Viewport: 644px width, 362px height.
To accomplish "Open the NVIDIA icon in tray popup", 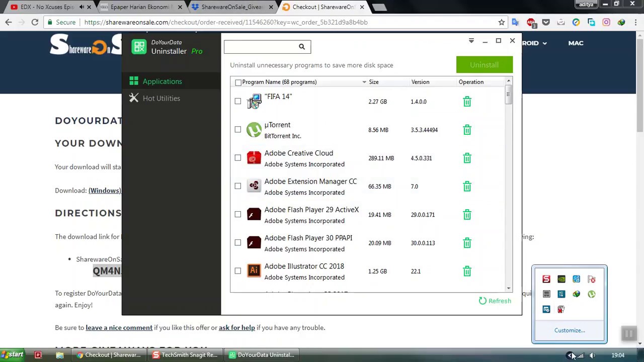I will [561, 279].
